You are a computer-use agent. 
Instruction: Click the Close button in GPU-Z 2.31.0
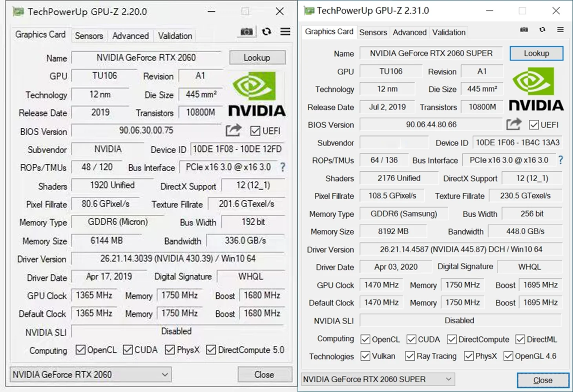(543, 380)
